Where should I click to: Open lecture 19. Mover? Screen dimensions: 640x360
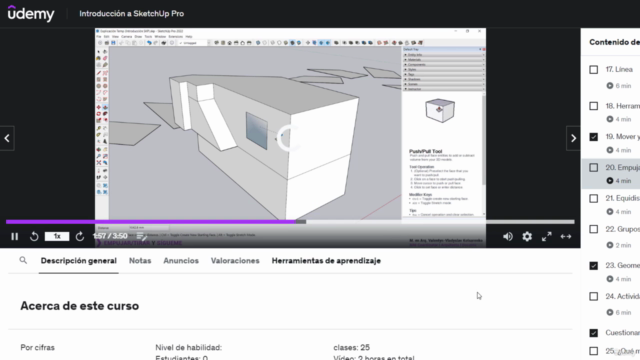[x=622, y=137]
